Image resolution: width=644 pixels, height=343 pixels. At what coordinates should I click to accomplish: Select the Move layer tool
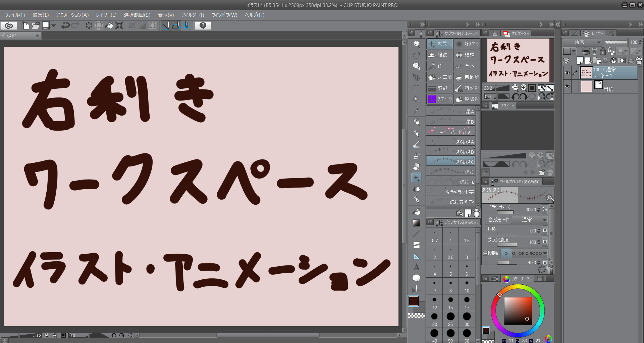(x=416, y=77)
